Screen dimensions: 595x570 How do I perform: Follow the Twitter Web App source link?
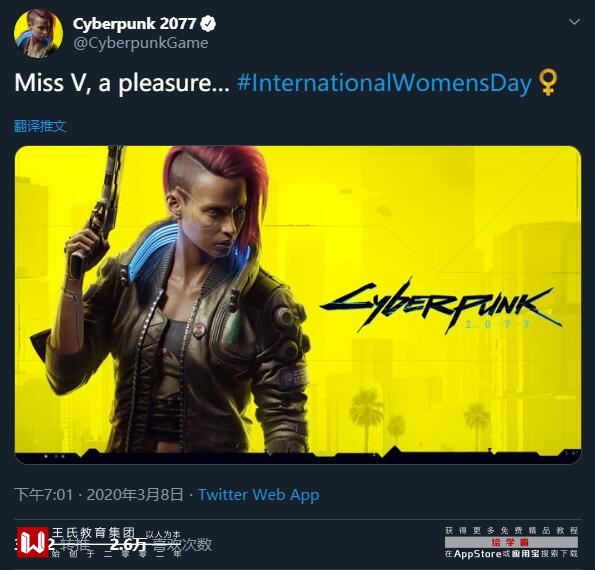coord(259,494)
